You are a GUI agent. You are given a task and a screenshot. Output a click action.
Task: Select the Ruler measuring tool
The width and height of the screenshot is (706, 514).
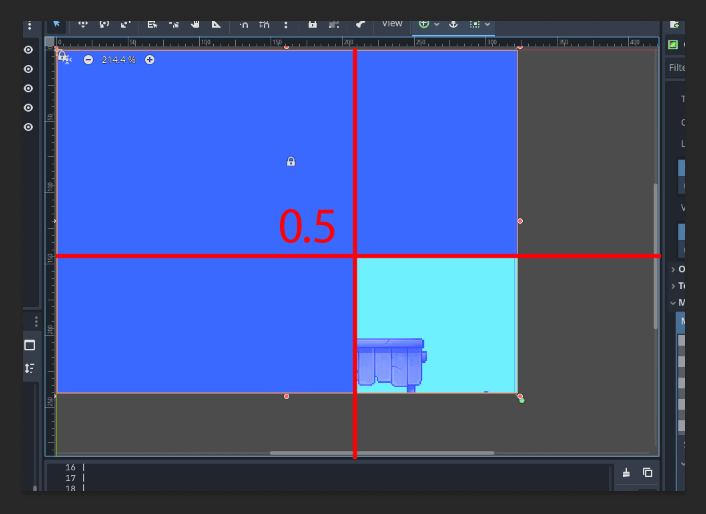pyautogui.click(x=216, y=24)
